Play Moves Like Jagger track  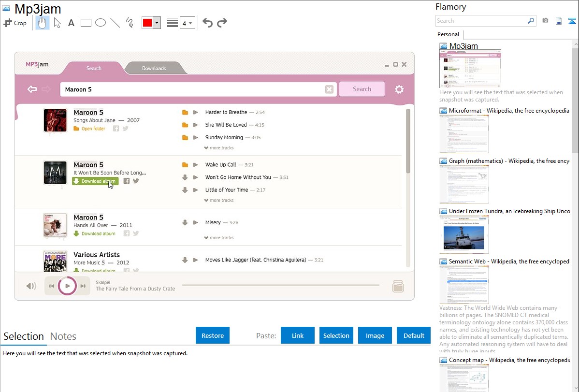[x=195, y=260]
